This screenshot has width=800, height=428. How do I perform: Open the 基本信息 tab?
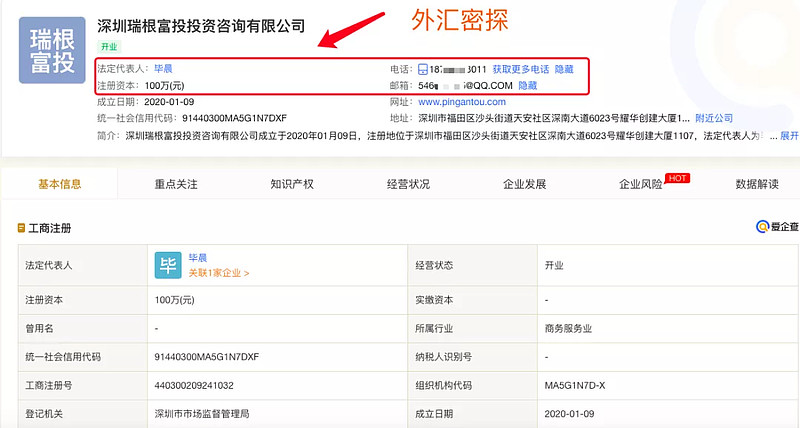pyautogui.click(x=60, y=184)
